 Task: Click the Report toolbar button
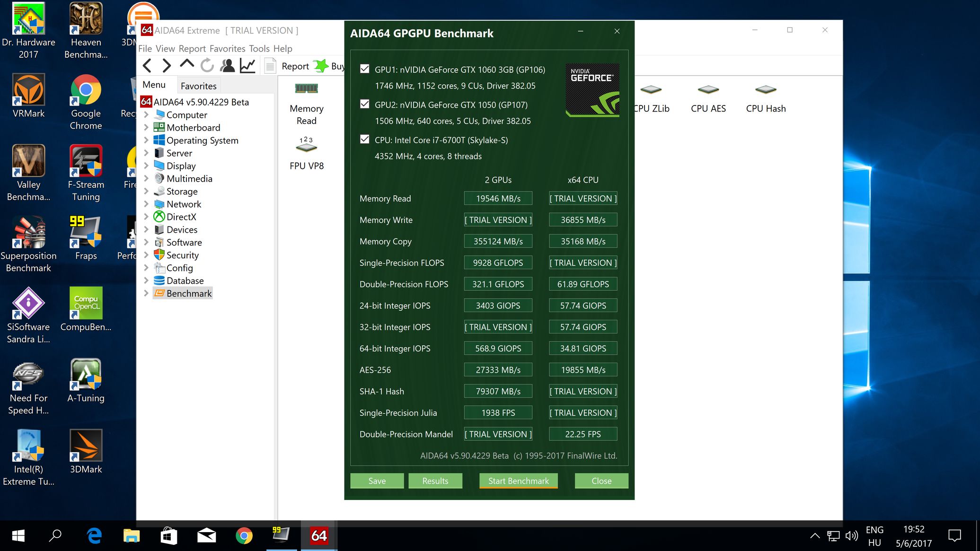pos(286,66)
